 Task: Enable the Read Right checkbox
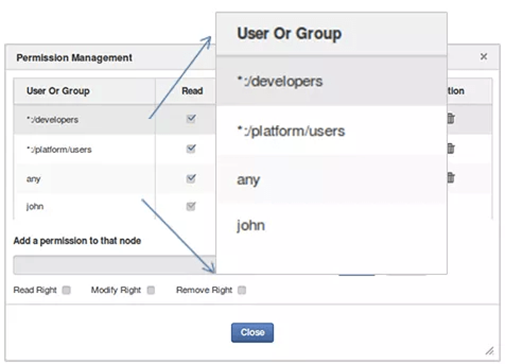[66, 290]
